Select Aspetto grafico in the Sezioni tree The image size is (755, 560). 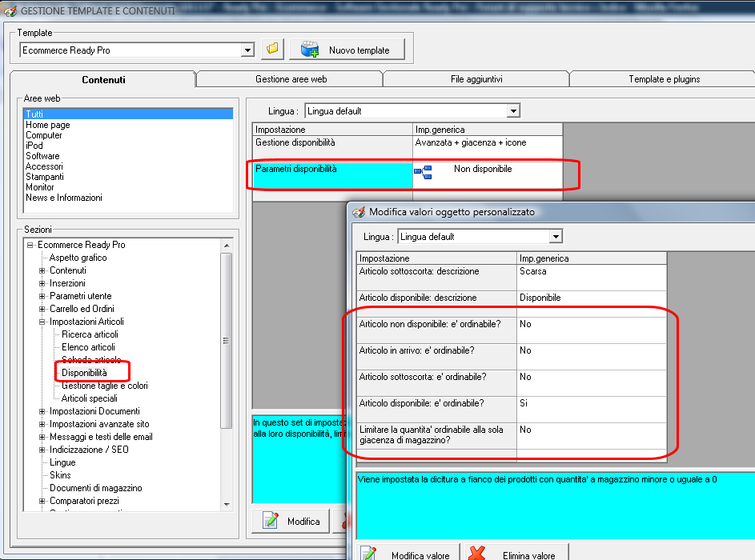(x=78, y=258)
